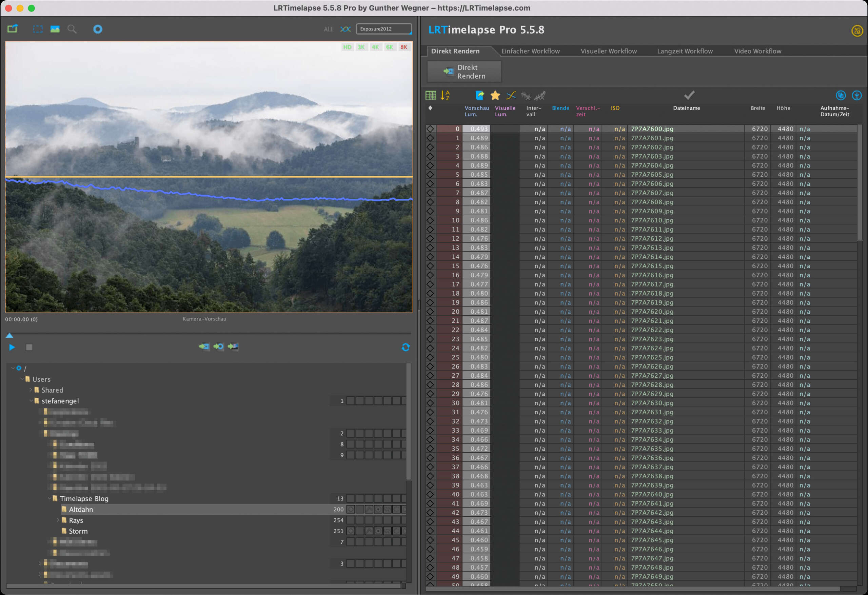Toggle the crossed curves display switch
This screenshot has height=595, width=868.
pos(346,29)
